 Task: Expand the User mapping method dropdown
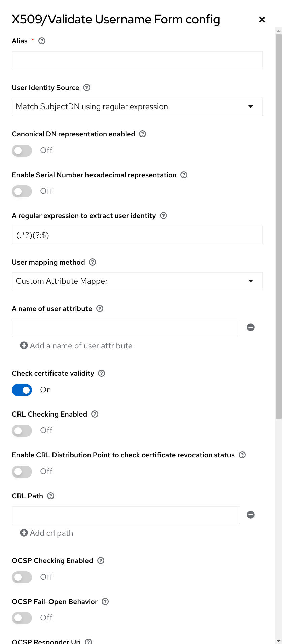tap(137, 281)
